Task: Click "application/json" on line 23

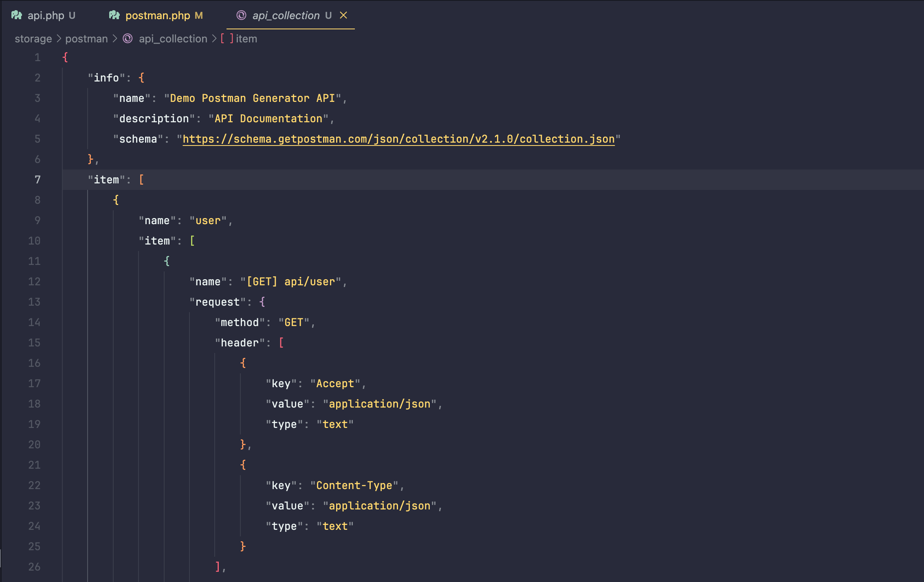Action: coord(380,506)
